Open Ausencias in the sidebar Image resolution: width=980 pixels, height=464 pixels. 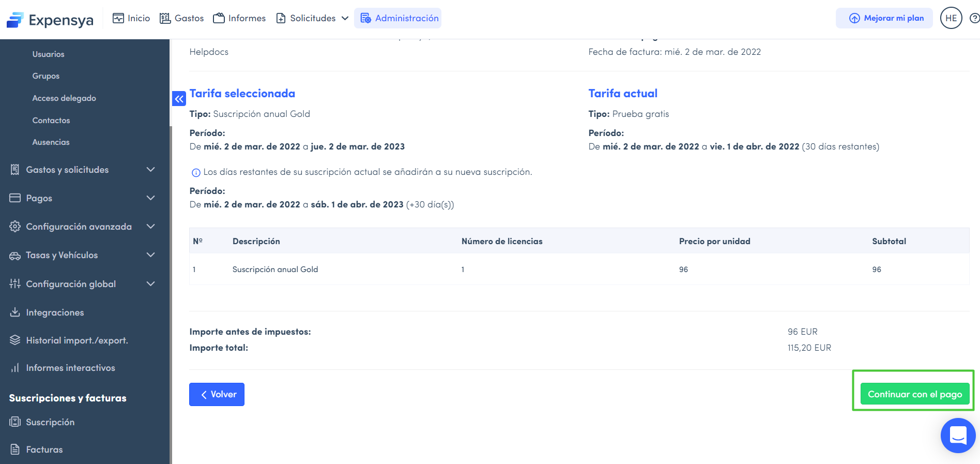pyautogui.click(x=51, y=142)
